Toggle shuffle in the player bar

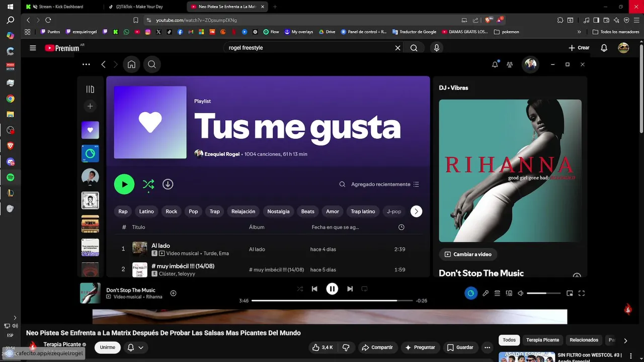[x=300, y=289]
